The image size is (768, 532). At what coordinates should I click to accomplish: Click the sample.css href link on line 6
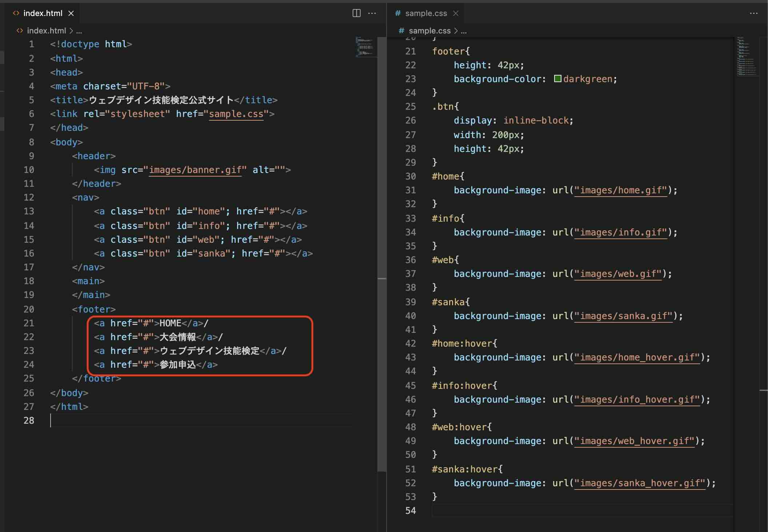point(236,114)
